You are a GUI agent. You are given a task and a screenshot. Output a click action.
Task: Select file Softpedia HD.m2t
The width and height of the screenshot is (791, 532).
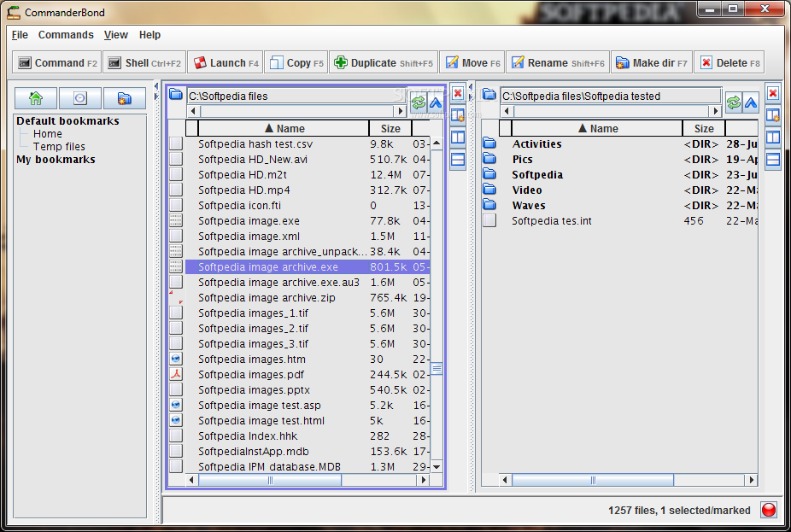(x=243, y=174)
